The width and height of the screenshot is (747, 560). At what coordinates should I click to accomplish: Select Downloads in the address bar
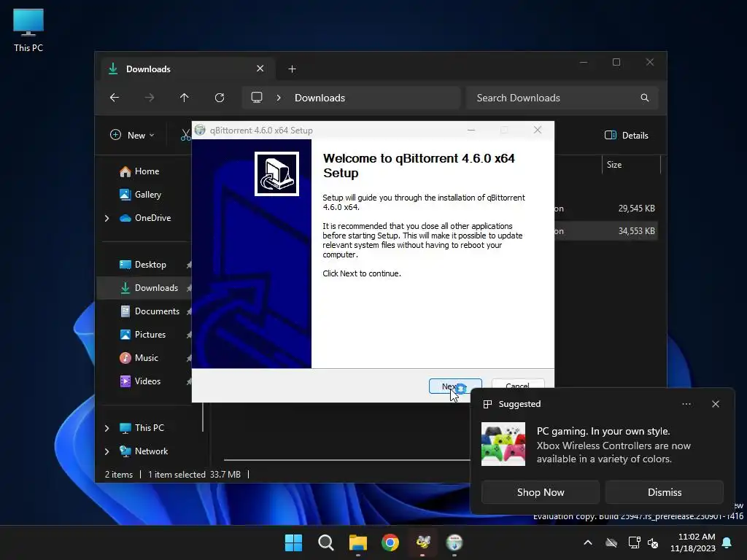pyautogui.click(x=320, y=98)
